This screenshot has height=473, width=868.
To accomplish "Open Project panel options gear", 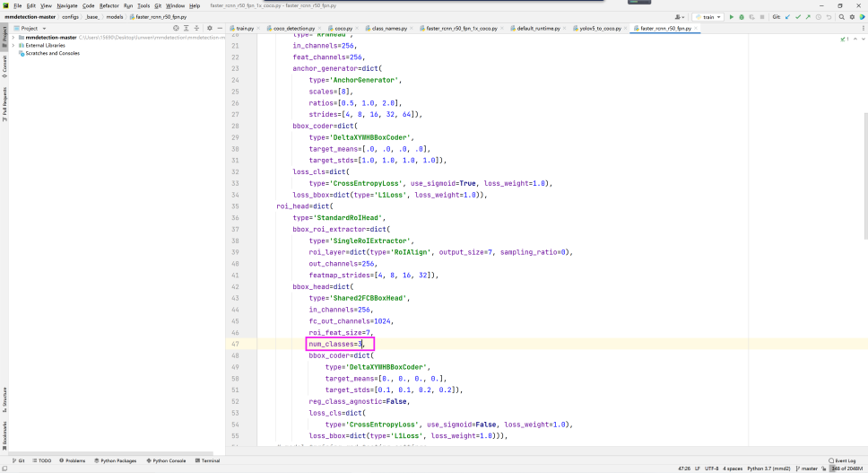I will (x=209, y=28).
